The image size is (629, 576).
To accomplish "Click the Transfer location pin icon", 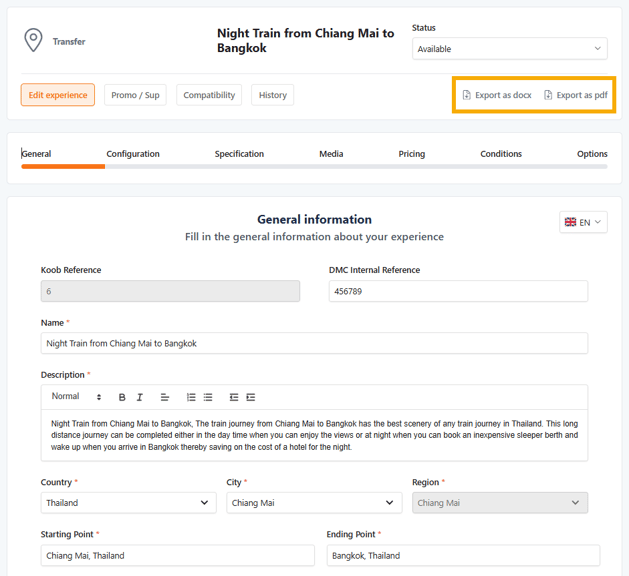I will [x=33, y=41].
